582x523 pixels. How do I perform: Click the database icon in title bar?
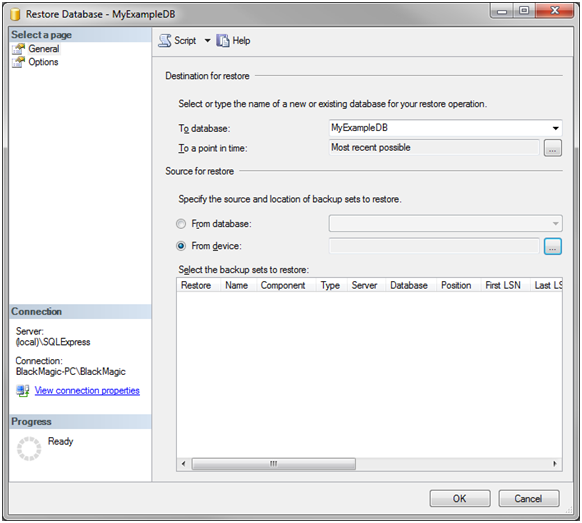point(15,14)
